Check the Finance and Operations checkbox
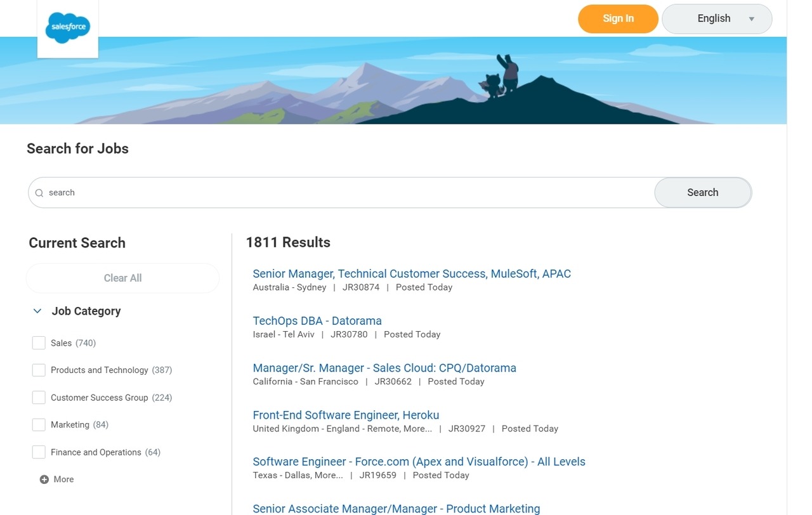Screen dimensions: 812x515 (x=39, y=452)
